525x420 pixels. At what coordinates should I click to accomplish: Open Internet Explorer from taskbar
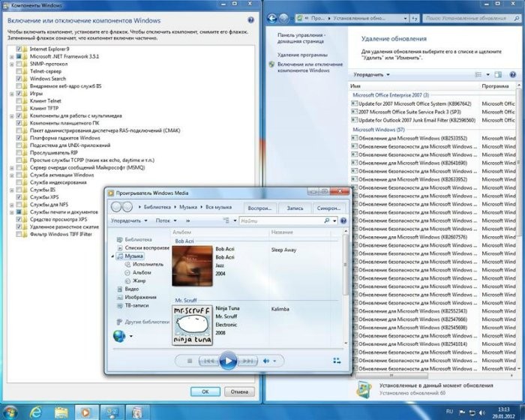[x=36, y=412]
